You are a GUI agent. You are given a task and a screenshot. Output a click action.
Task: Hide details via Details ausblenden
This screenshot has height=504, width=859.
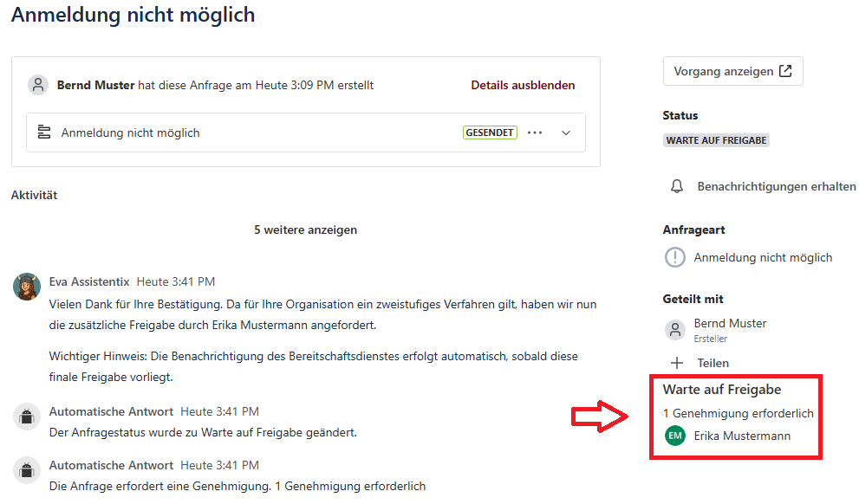523,85
